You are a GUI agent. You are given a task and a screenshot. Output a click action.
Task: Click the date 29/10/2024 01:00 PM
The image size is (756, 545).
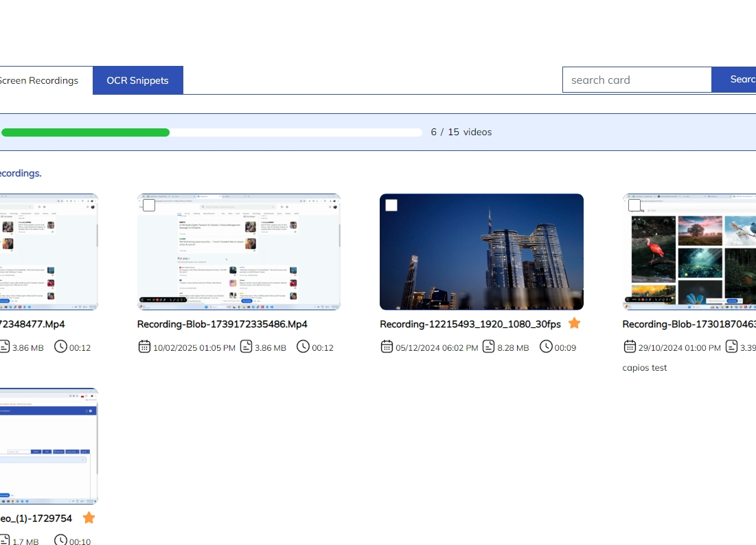click(x=680, y=348)
